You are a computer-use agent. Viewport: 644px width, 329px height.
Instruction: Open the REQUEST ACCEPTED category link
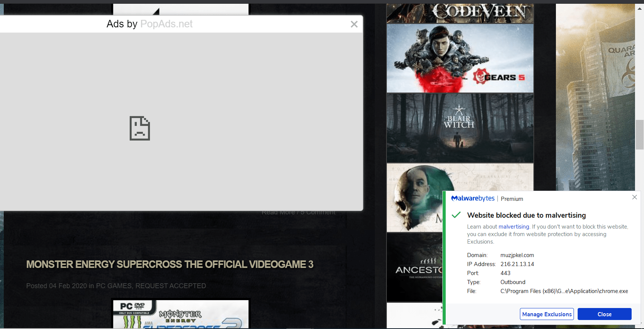coord(171,286)
